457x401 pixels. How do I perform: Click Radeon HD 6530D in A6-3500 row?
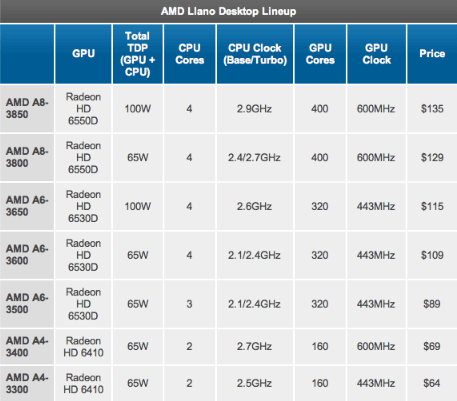83,304
